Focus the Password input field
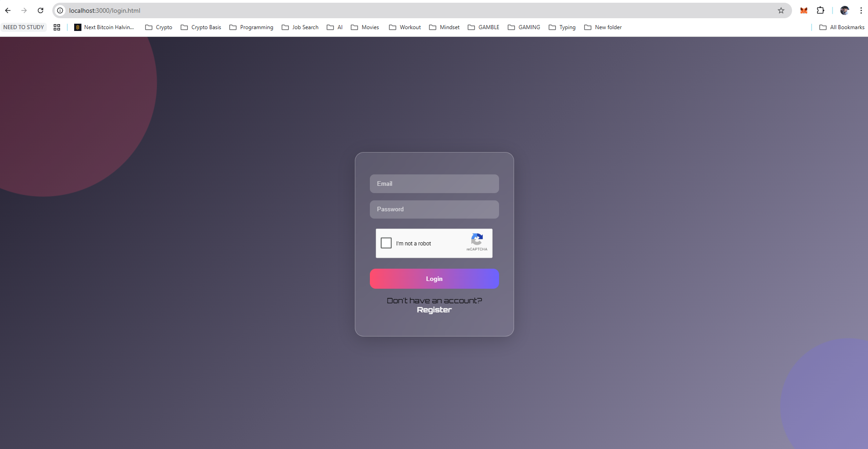This screenshot has height=449, width=868. tap(434, 209)
